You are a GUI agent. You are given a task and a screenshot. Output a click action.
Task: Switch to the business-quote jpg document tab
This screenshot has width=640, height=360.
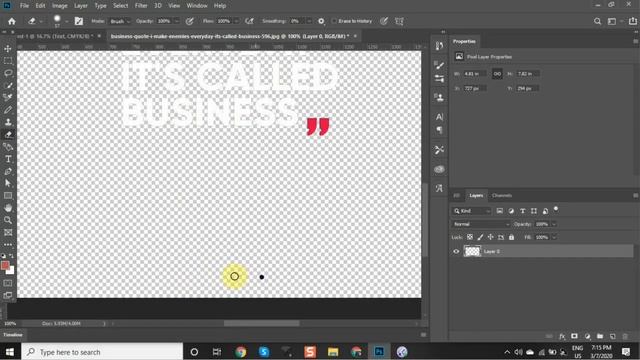click(230, 36)
